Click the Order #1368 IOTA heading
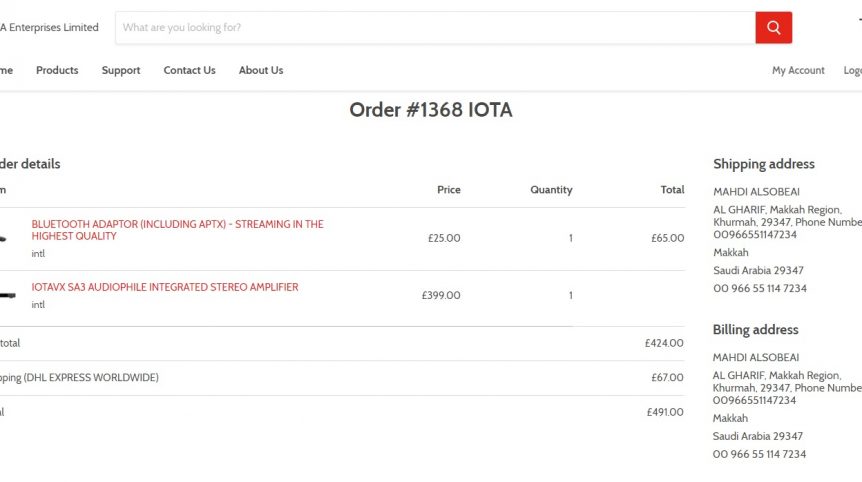Image resolution: width=862 pixels, height=482 pixels. point(431,110)
